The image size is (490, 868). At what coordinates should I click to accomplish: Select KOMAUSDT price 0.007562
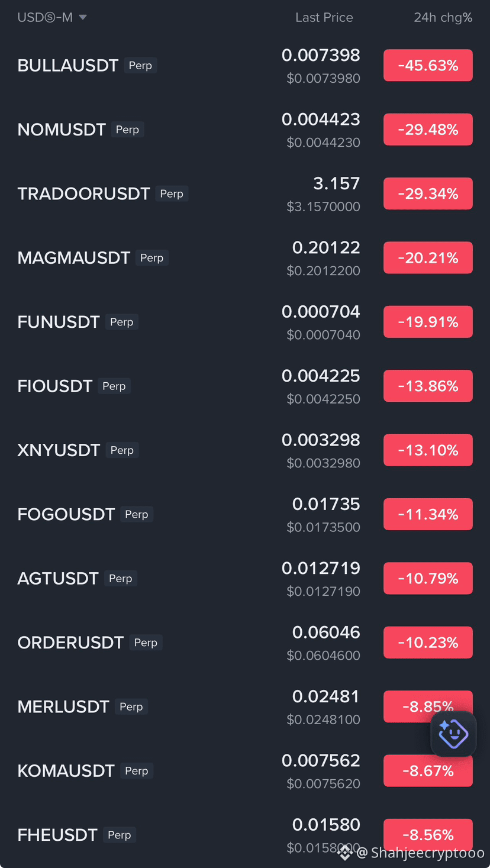click(x=321, y=760)
